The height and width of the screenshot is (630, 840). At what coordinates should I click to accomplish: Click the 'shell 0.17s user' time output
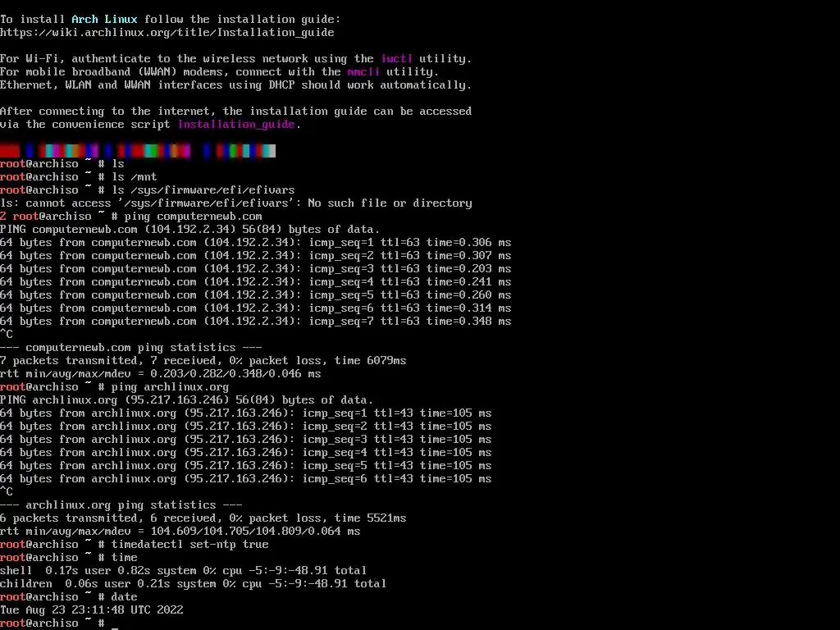[x=183, y=571]
